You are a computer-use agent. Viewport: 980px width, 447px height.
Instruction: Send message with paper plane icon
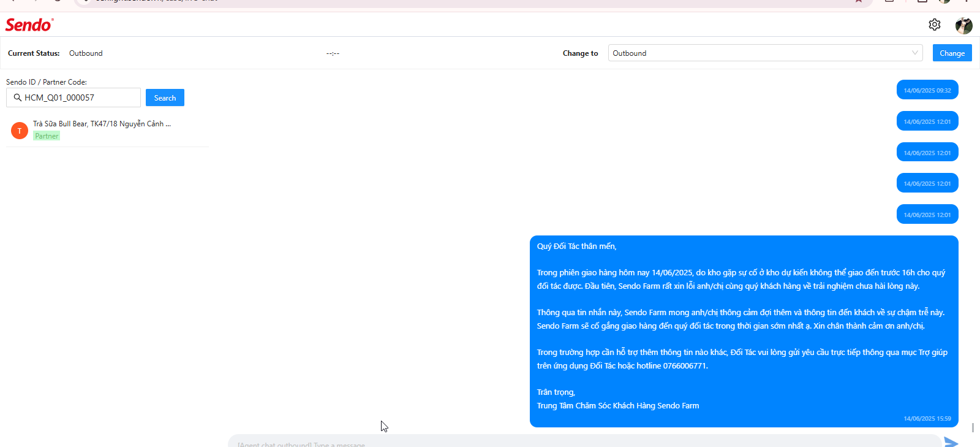pos(951,442)
